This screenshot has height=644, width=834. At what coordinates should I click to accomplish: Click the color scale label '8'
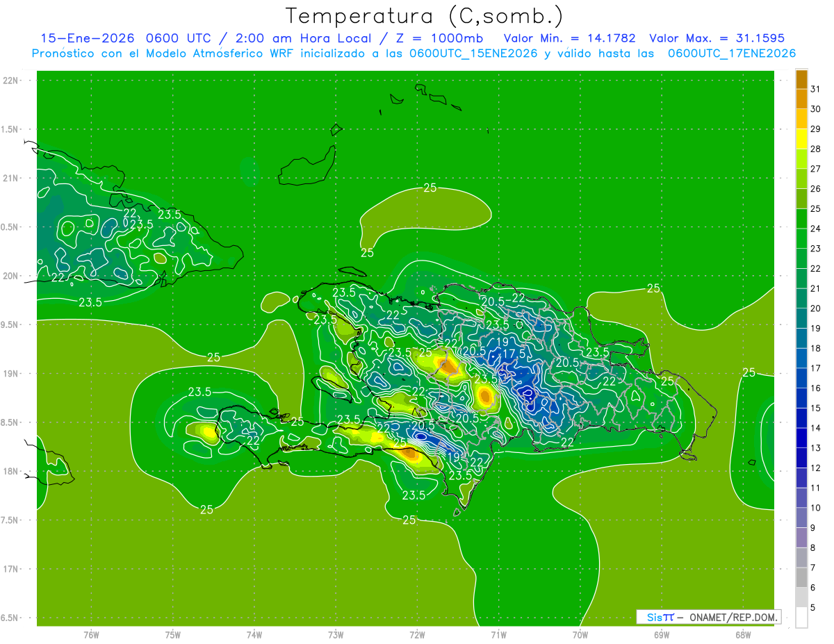click(x=813, y=547)
